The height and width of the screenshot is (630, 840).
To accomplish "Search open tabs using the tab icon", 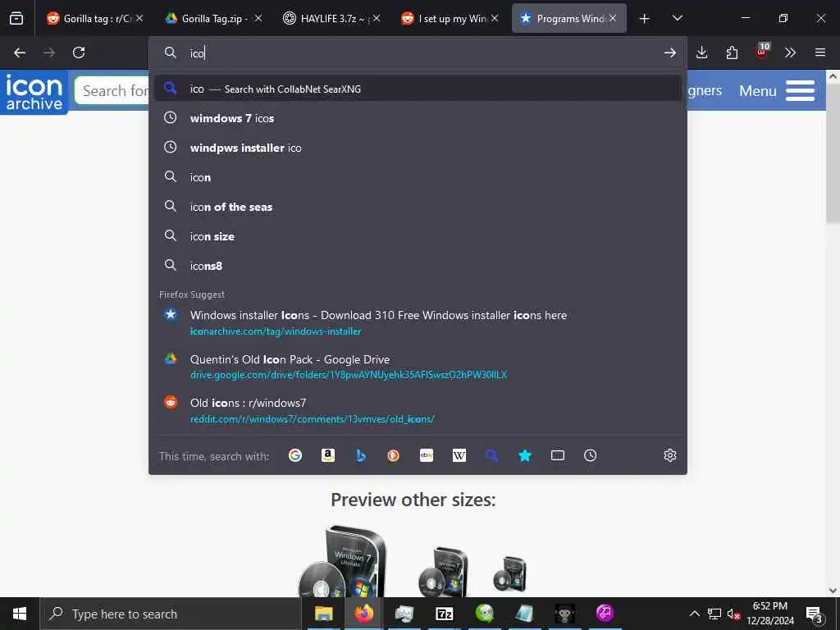I will 558,455.
